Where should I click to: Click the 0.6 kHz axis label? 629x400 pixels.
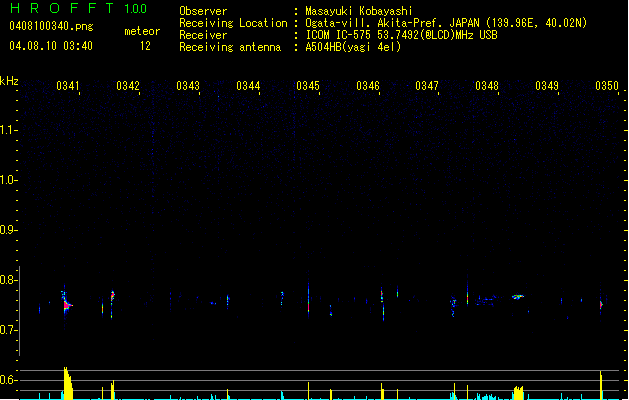pos(9,380)
